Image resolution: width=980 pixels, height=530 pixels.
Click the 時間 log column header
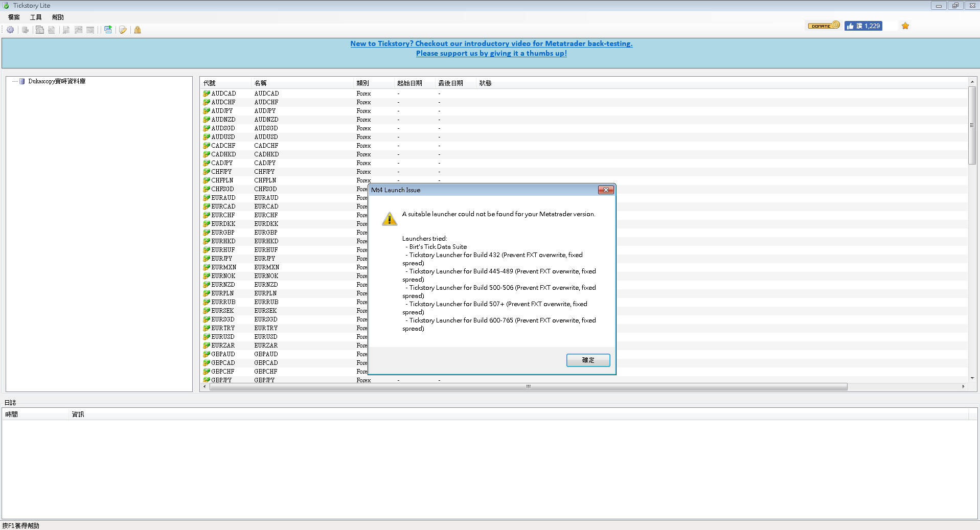(36, 414)
